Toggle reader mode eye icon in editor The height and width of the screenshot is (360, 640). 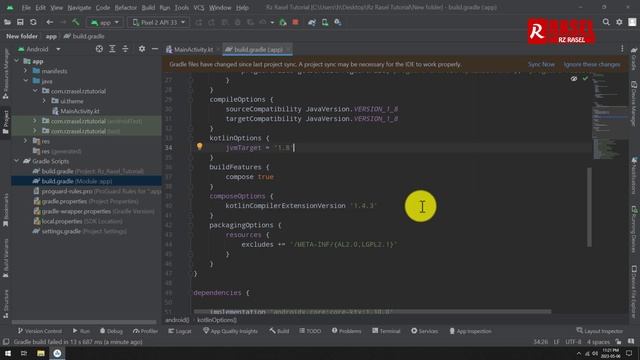click(574, 79)
